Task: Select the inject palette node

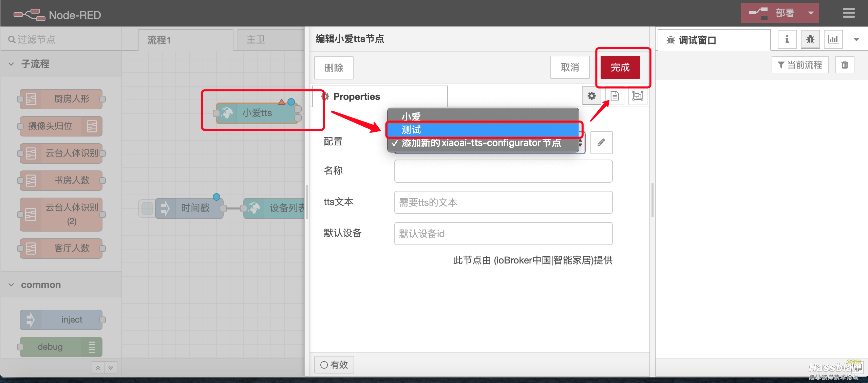Action: click(x=61, y=320)
